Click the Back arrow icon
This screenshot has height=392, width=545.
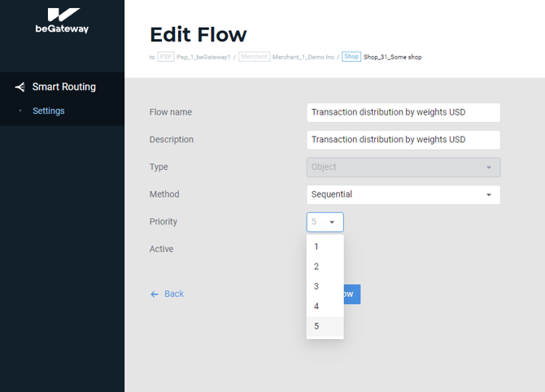[155, 294]
